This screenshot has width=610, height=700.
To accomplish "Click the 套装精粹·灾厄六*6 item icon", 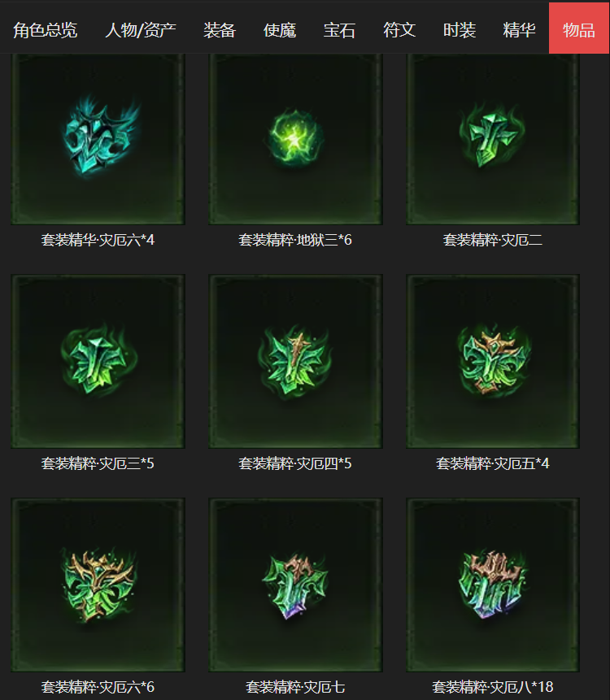I will [98, 585].
